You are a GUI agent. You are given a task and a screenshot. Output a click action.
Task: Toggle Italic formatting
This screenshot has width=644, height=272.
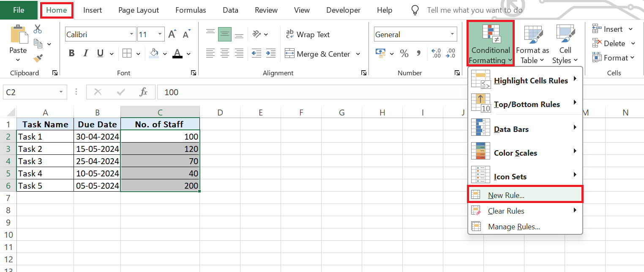[x=86, y=53]
